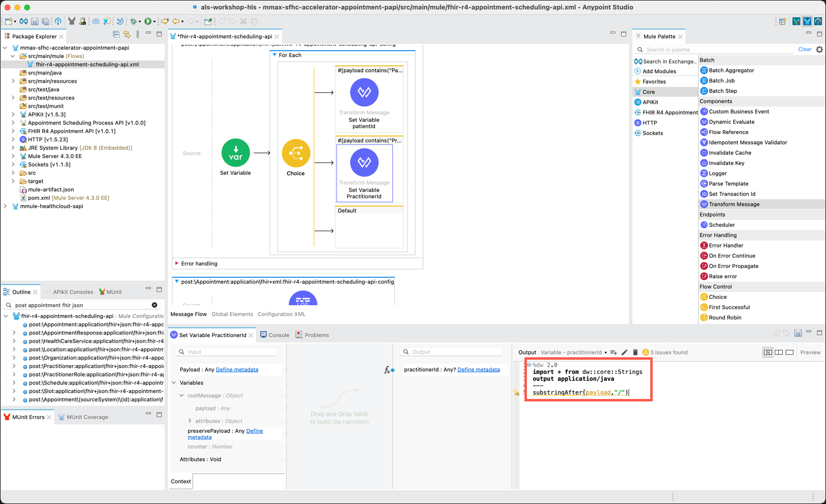Collapse the Variables section in Input
This screenshot has width=826, height=504.
point(174,383)
